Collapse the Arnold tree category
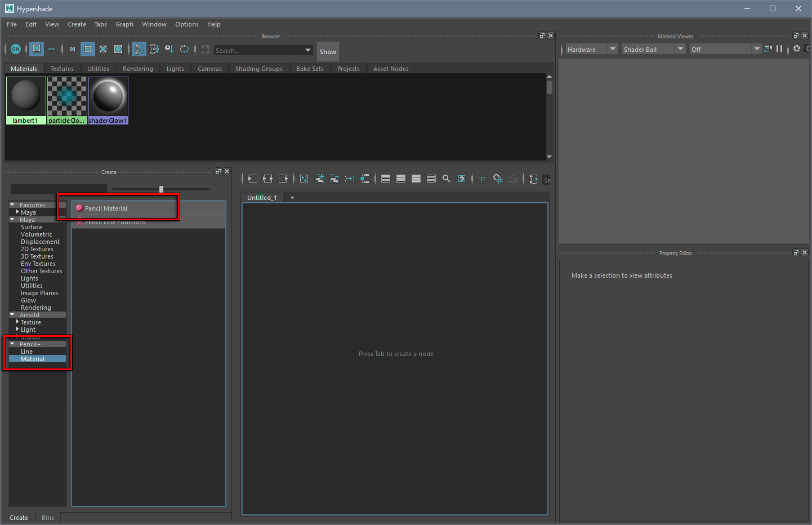 click(x=12, y=315)
